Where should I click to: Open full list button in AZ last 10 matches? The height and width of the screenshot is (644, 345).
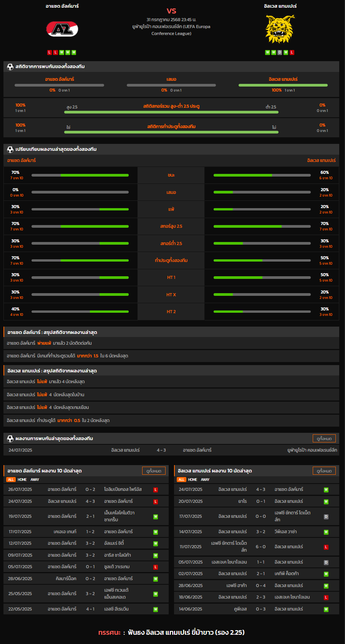(154, 471)
